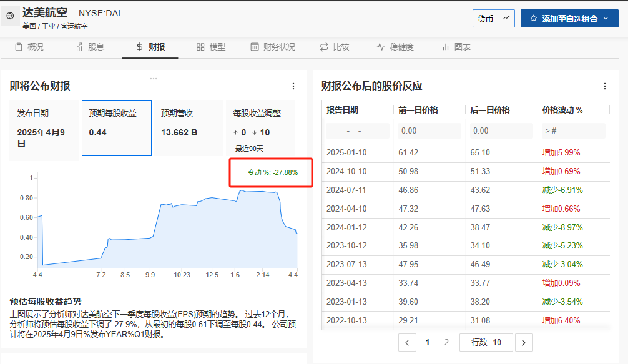The width and height of the screenshot is (628, 364).
Task: Go to page 2 of the table
Action: [x=446, y=342]
